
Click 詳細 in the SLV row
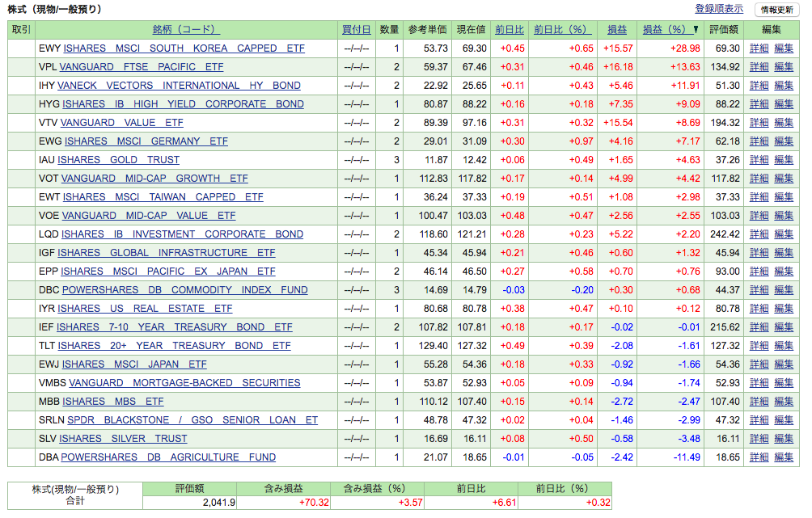759,440
